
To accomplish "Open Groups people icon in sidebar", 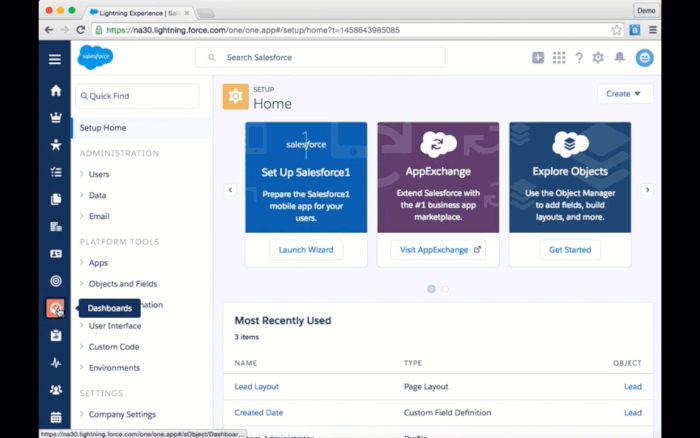I will [56, 390].
